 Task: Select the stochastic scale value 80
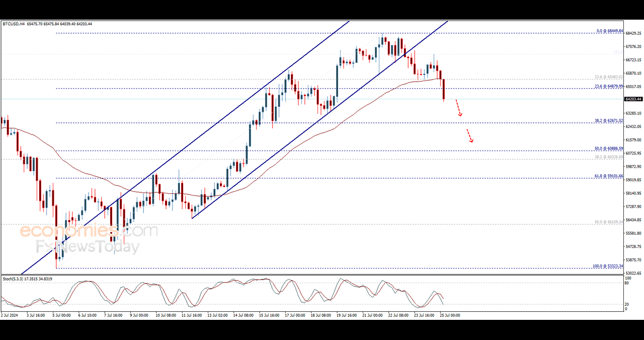click(627, 283)
